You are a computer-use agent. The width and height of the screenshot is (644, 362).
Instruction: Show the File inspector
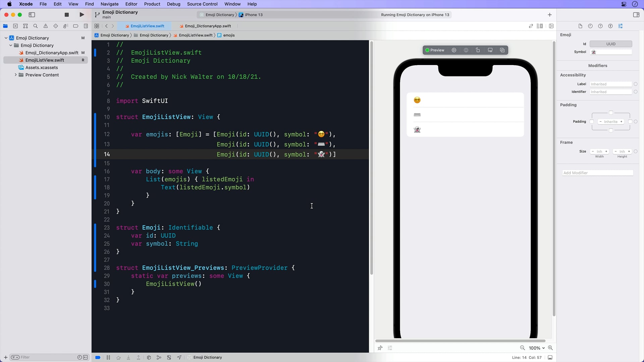click(x=580, y=26)
